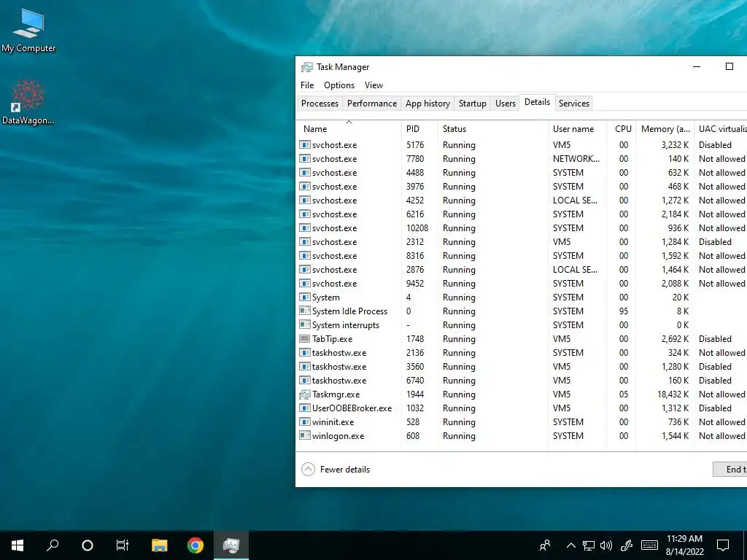Click the System interrupts row icon
This screenshot has width=747, height=560.
click(x=305, y=324)
